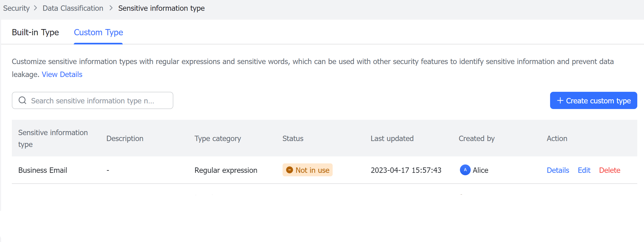Click the Last updated column header
The height and width of the screenshot is (242, 644).
point(392,138)
